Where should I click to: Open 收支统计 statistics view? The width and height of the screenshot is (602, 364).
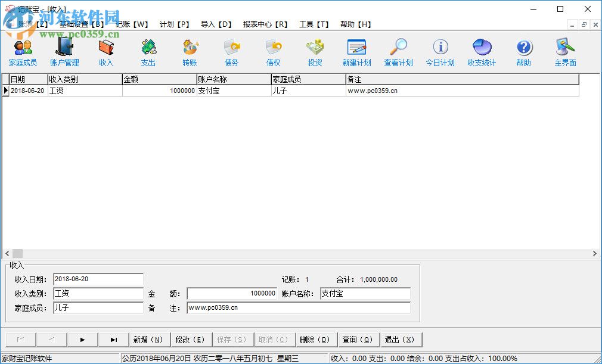482,51
